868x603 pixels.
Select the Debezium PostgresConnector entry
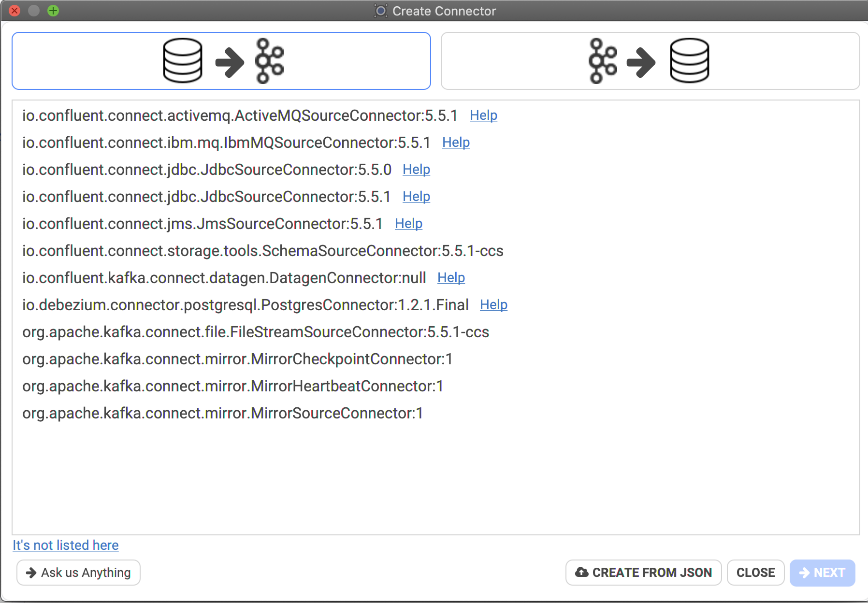click(246, 305)
